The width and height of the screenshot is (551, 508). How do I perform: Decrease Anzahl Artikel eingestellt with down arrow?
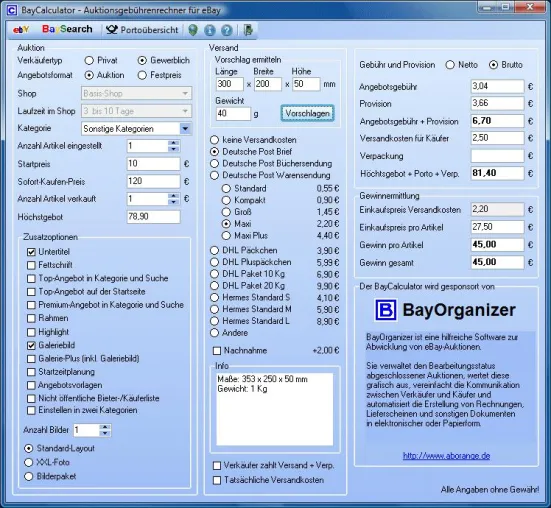[x=174, y=149]
